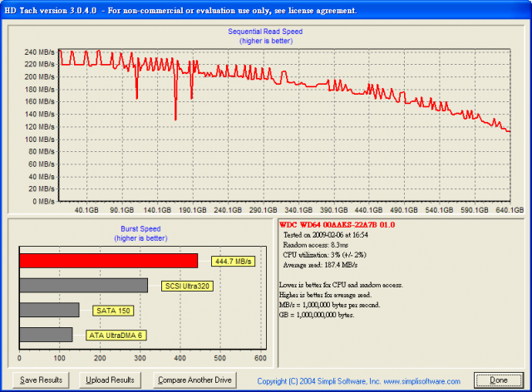Click the gray ATA UltraDMA 6 bar
532x392 pixels.
[47, 335]
